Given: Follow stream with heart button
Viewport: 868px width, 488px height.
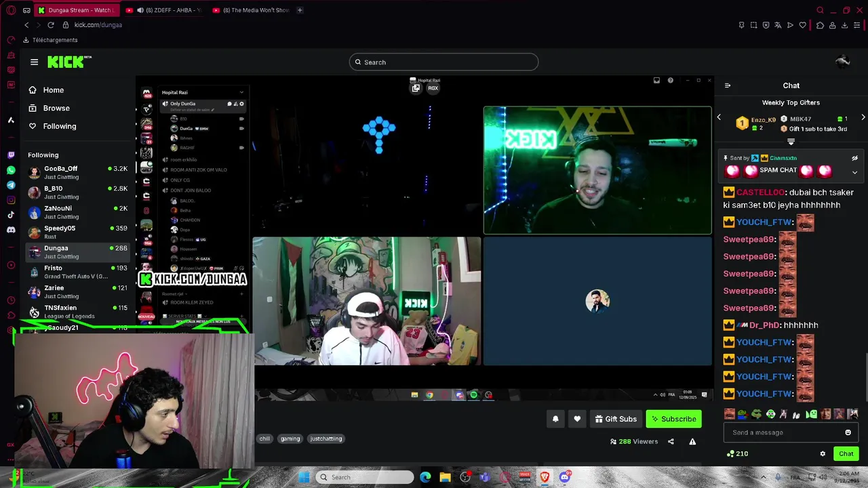Looking at the screenshot, I should click(x=577, y=419).
